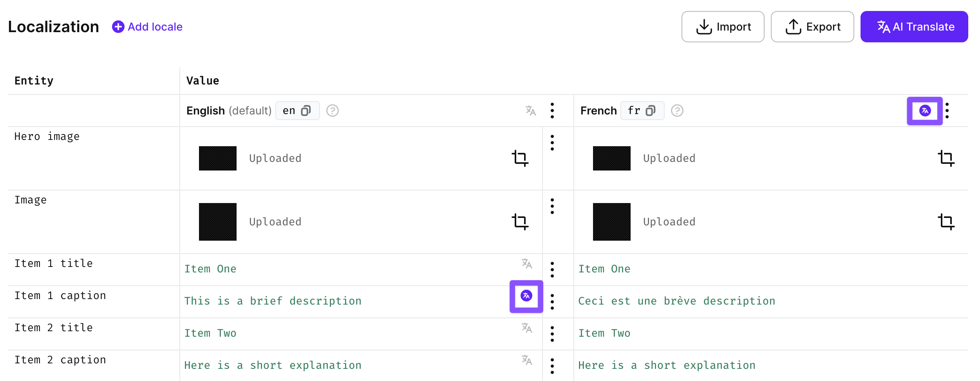Screen dimensions: 980x381
Task: Open the English column three-dot menu
Action: click(552, 111)
